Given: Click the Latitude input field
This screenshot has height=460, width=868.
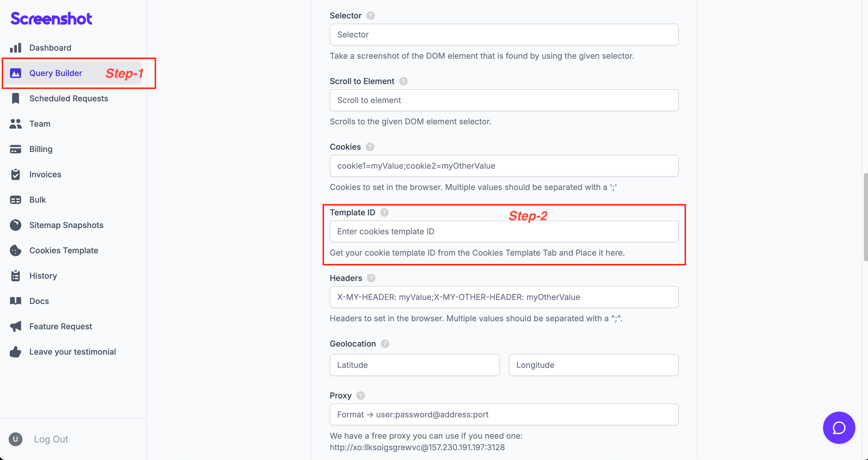Looking at the screenshot, I should (414, 365).
